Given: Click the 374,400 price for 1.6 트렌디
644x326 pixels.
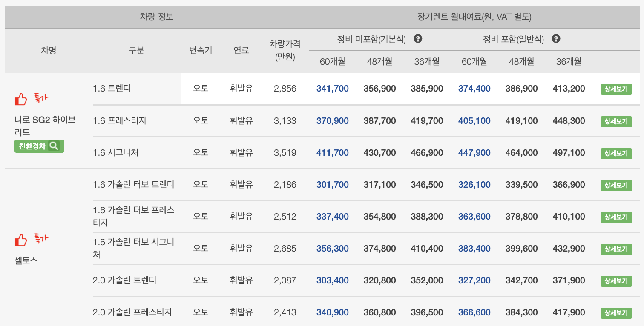Looking at the screenshot, I should 474,89.
